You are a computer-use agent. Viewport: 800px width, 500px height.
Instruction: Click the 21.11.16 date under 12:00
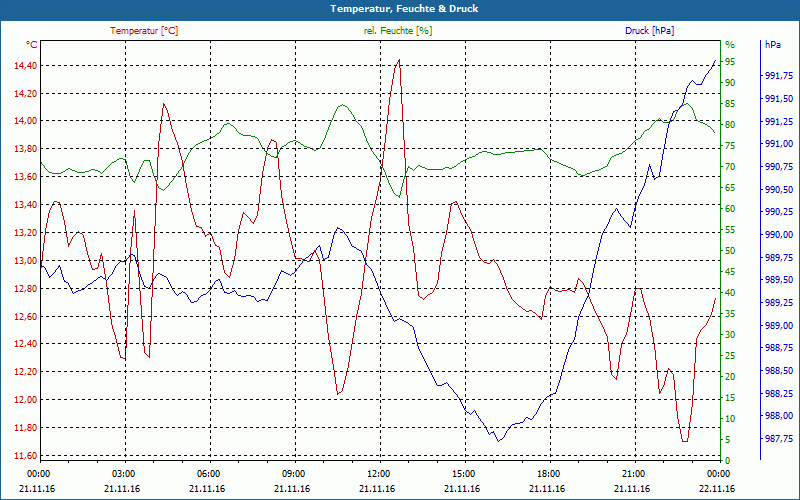[x=378, y=488]
